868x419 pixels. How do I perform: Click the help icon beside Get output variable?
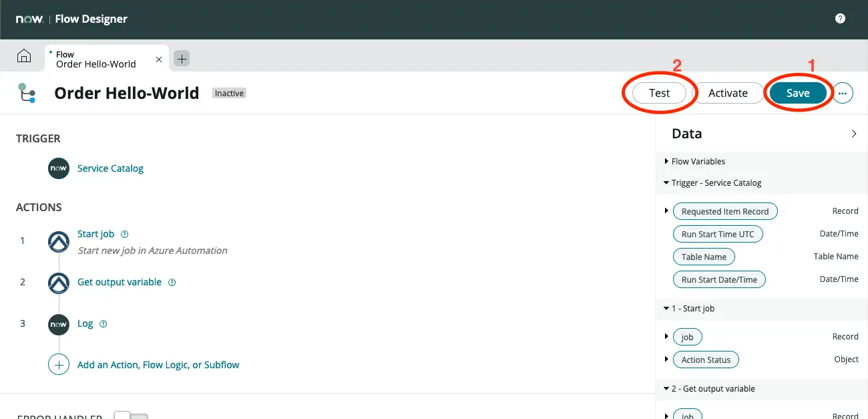click(x=172, y=283)
